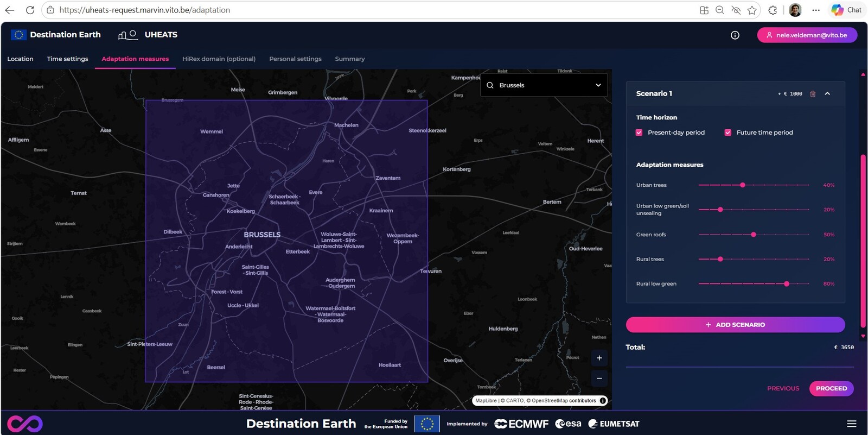Image resolution: width=868 pixels, height=435 pixels.
Task: Delete Scenario 1 with trash icon
Action: click(813, 94)
